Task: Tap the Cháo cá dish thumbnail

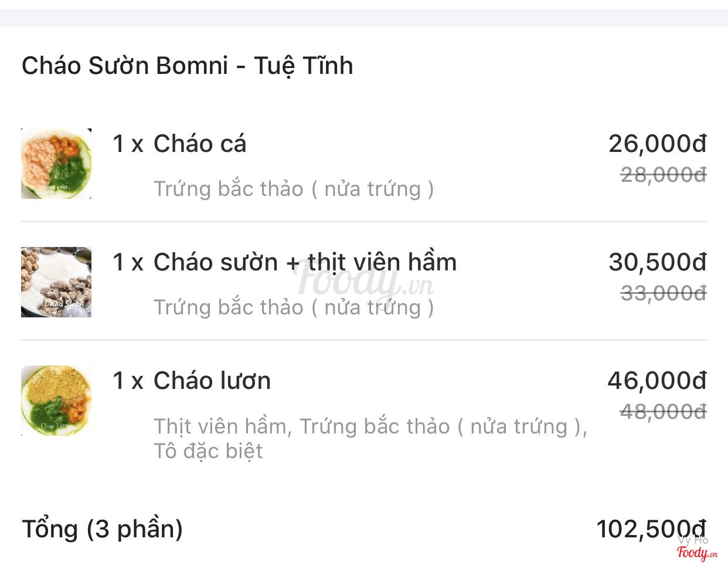Action: [x=56, y=164]
